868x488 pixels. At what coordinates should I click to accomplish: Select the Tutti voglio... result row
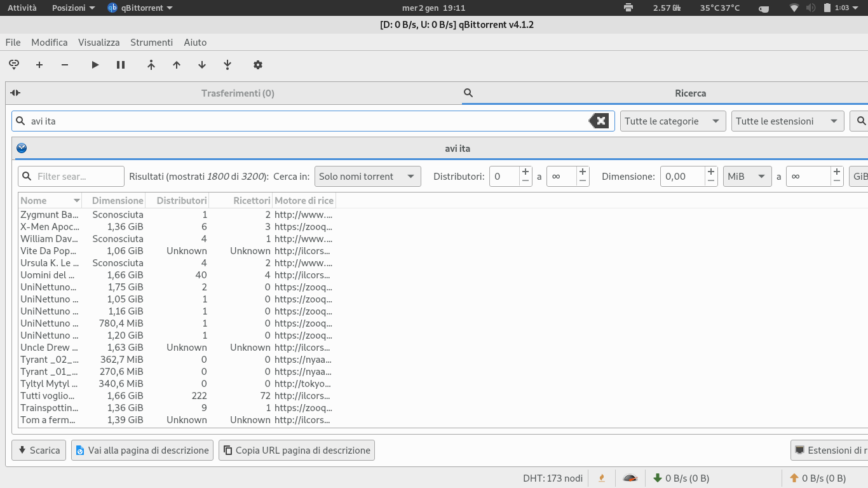coord(177,395)
